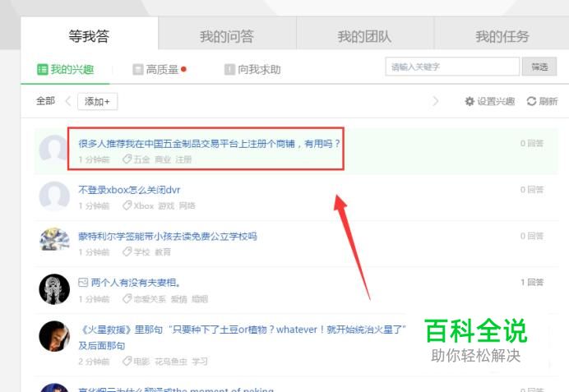Viewport: 569px width, 392px height.
Task: Click the avatar beside the 蒙特利尔 question
Action: [54, 239]
